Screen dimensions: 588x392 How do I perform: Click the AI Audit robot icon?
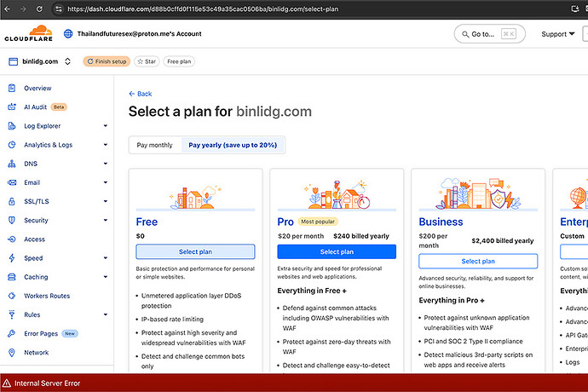click(x=12, y=107)
